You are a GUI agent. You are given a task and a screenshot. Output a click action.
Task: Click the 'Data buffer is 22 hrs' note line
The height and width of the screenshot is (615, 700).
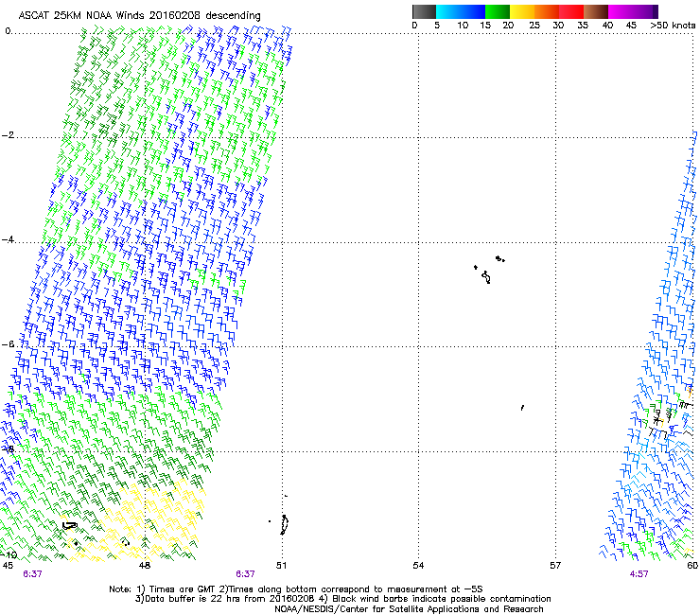coord(343,599)
